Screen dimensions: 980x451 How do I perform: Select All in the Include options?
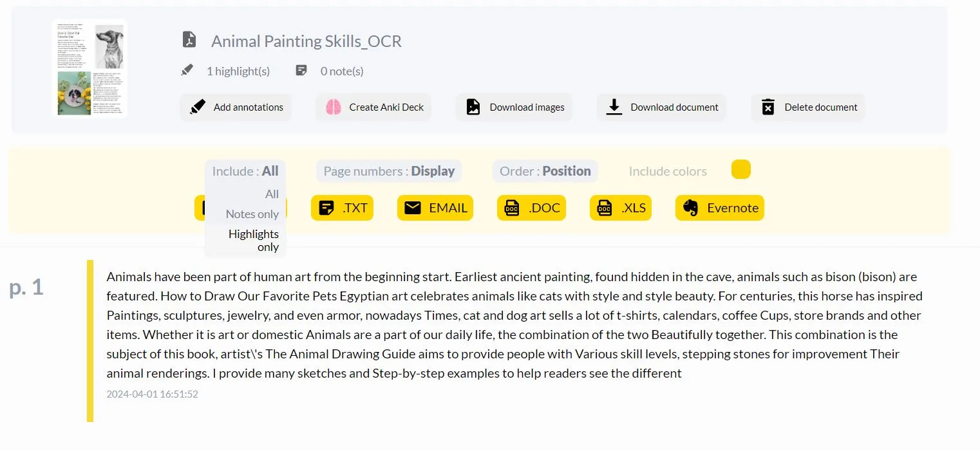coord(272,194)
